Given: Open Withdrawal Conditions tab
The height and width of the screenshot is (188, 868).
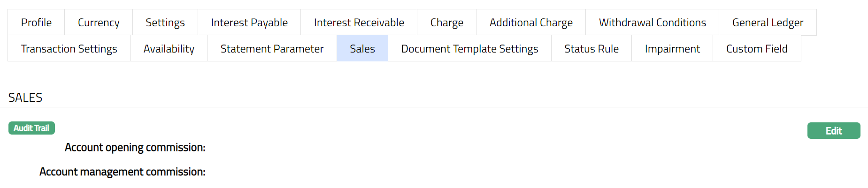Looking at the screenshot, I should 653,23.
